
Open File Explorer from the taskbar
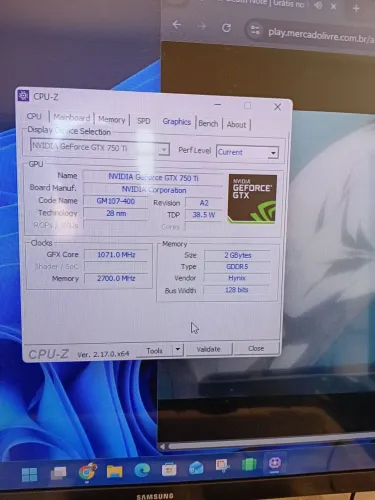click(x=114, y=471)
